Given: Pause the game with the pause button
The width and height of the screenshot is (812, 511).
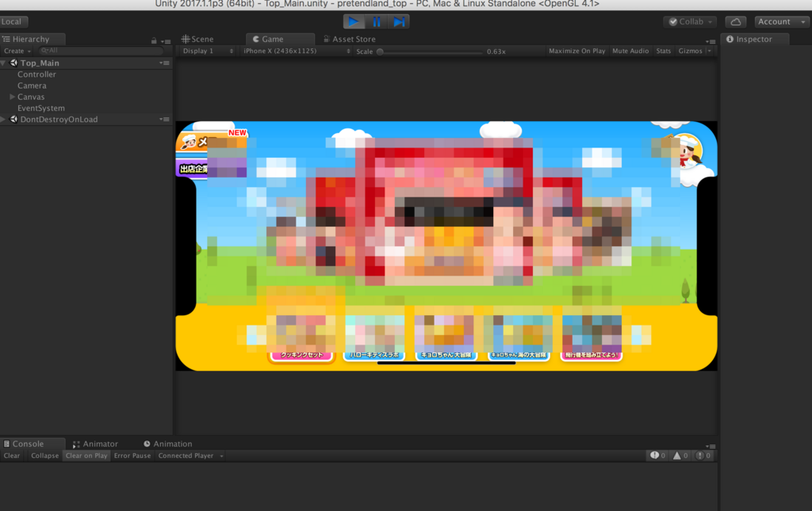Looking at the screenshot, I should 377,21.
